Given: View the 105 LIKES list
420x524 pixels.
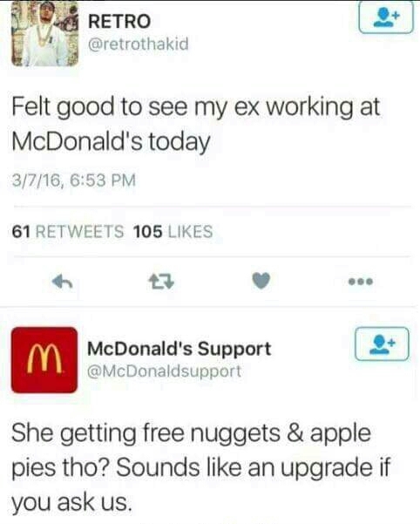Looking at the screenshot, I should coord(173,232).
